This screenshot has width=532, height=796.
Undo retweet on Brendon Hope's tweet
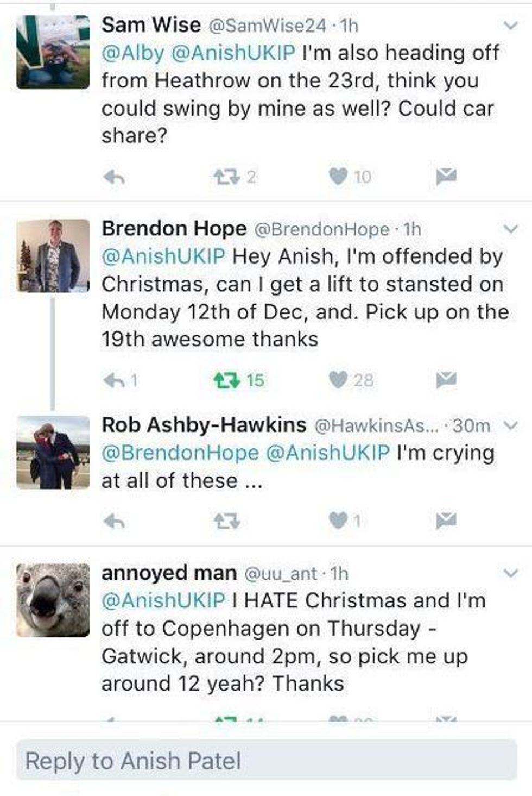click(x=226, y=380)
